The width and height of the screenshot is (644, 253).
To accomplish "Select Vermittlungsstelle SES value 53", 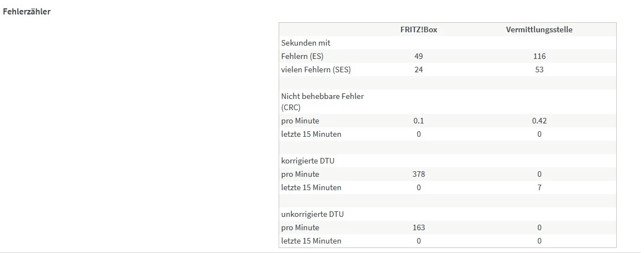I will tap(539, 70).
